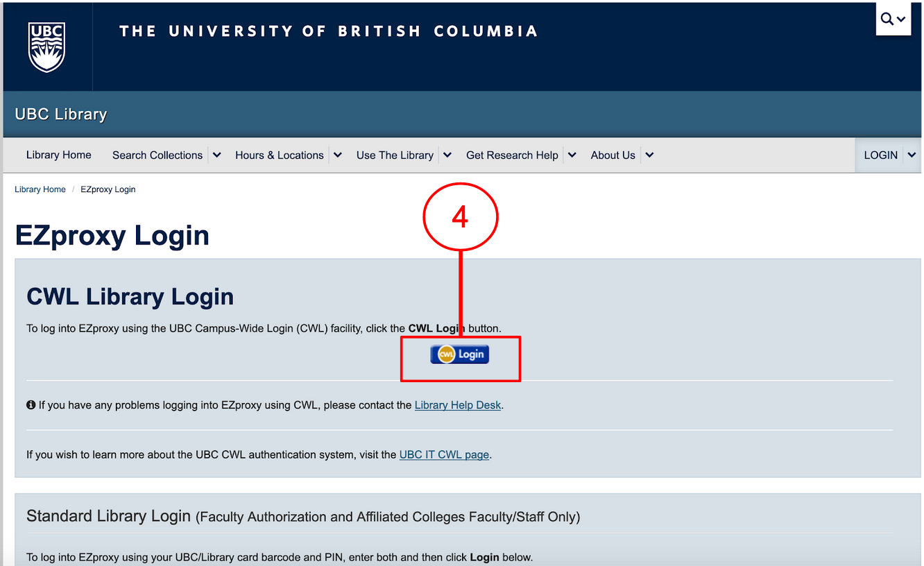
Task: Expand the Use The Library dropdown arrow
Action: pyautogui.click(x=447, y=155)
